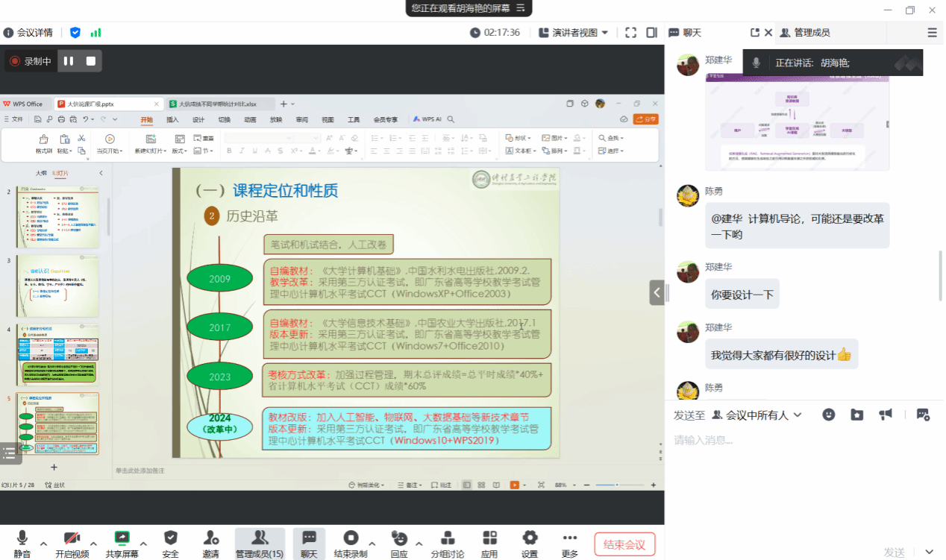Toggle microphone mute (静音)
The width and height of the screenshot is (946, 560).
click(x=22, y=543)
